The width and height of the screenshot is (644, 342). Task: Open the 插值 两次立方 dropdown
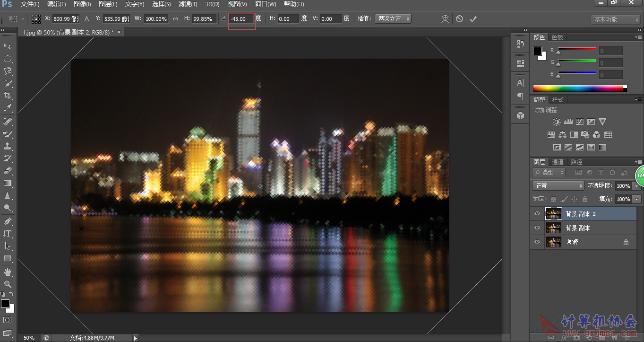[393, 19]
